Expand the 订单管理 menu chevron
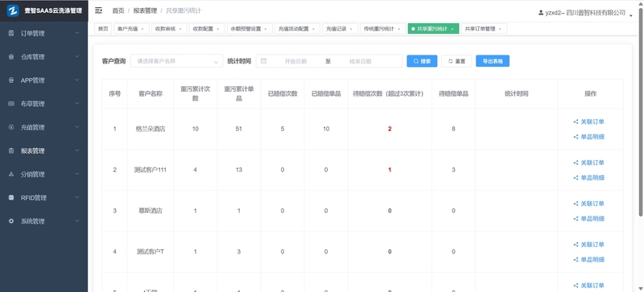Viewport: 644px width, 292px height. tap(77, 33)
